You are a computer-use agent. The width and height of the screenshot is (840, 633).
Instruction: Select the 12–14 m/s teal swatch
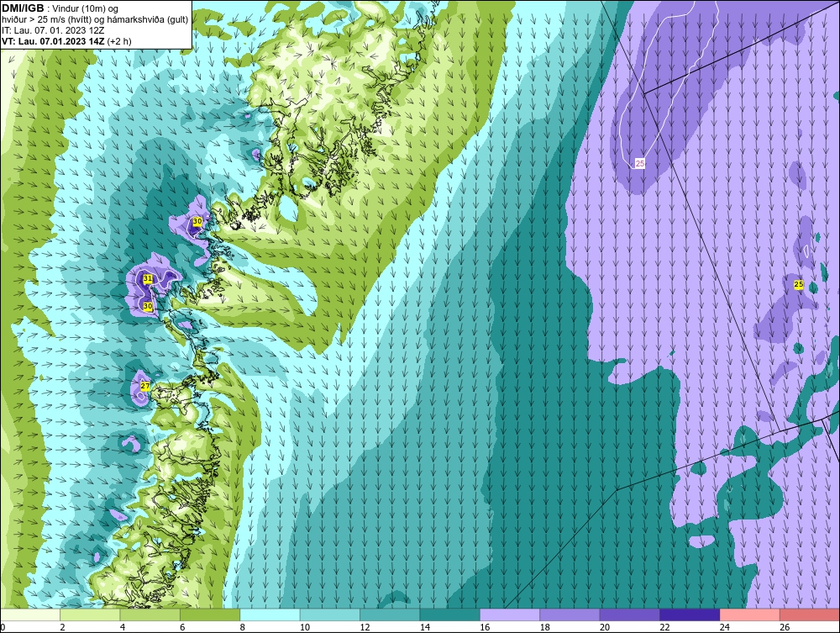(x=390, y=615)
